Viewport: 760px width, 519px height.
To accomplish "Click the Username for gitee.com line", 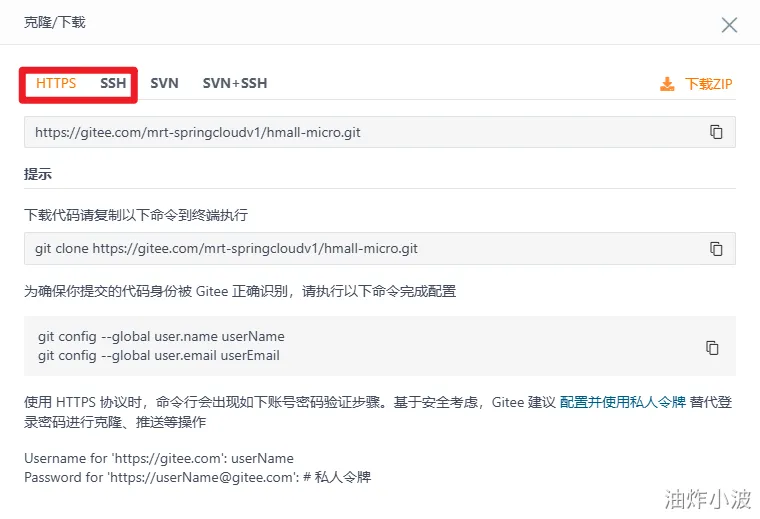I will [159, 458].
